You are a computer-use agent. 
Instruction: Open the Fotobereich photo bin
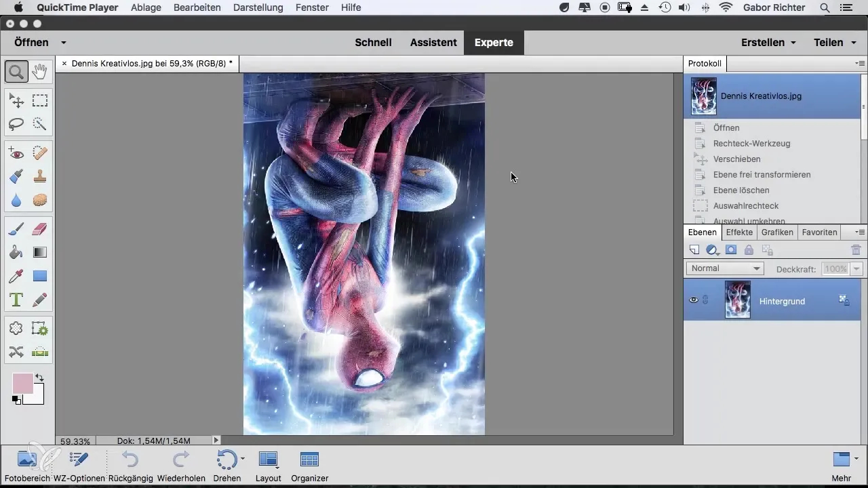pos(27,466)
